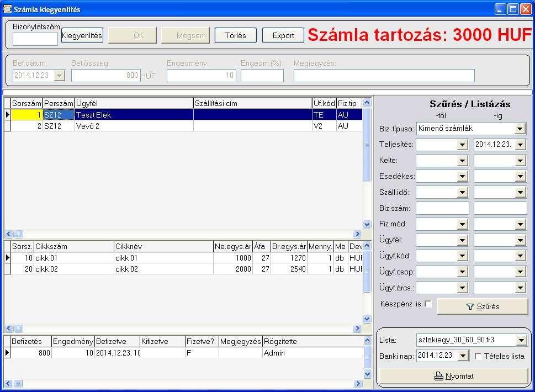Open the Fiz.mód to dropdown
535x392 pixels.
[520, 224]
